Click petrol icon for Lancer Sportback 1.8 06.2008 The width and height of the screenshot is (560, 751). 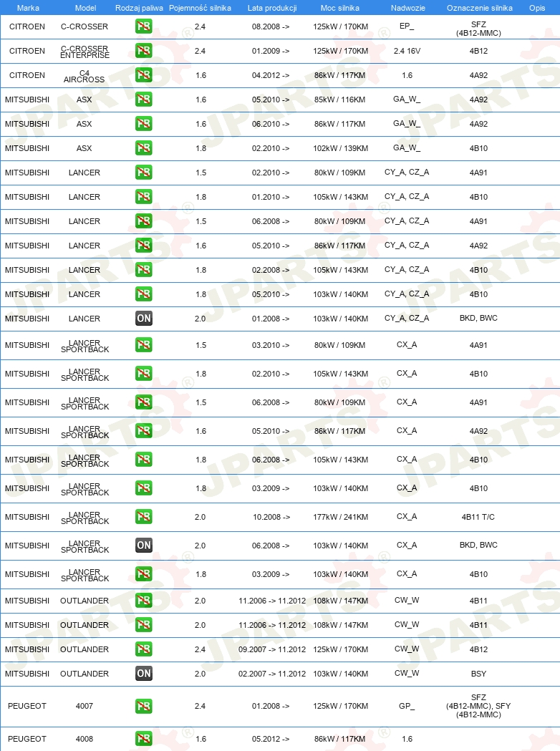(144, 460)
